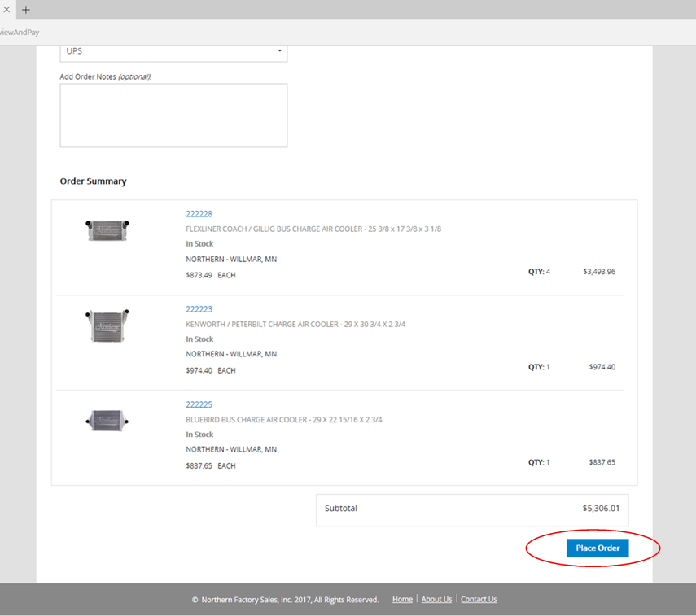Open the UPS shipping method dropdown
The width and height of the screenshot is (696, 616).
[x=173, y=51]
